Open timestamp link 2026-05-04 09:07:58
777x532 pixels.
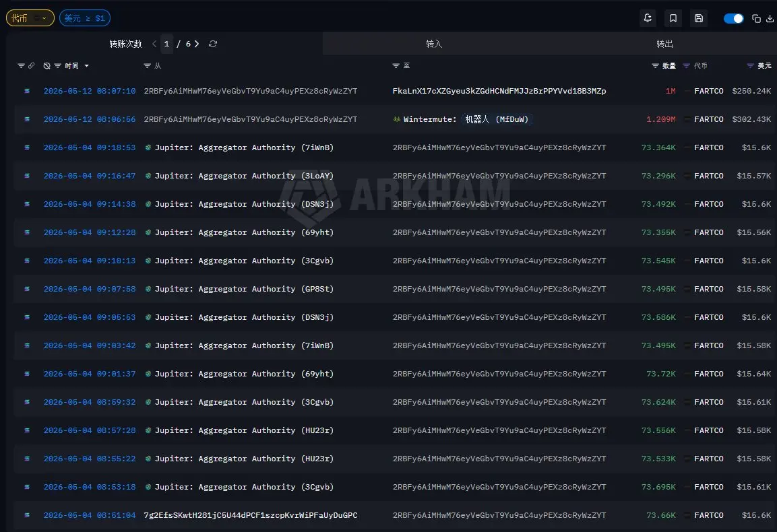(x=90, y=289)
